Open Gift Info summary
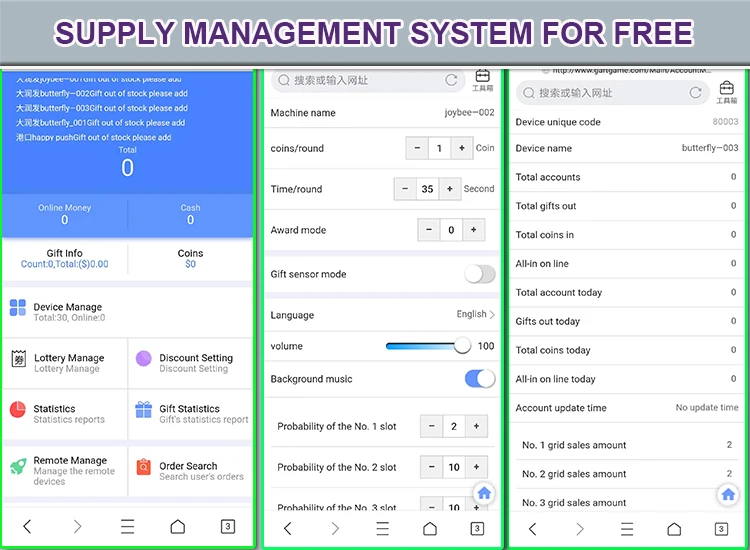 64,259
